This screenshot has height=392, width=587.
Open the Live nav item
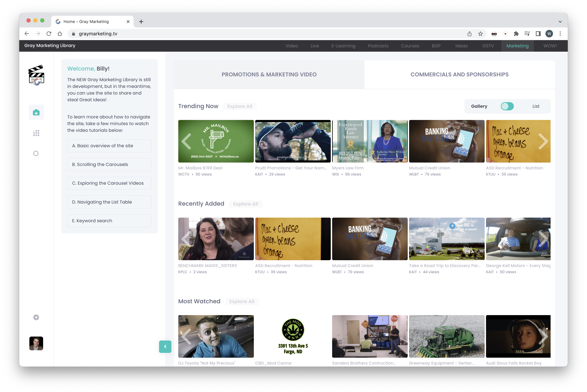315,46
